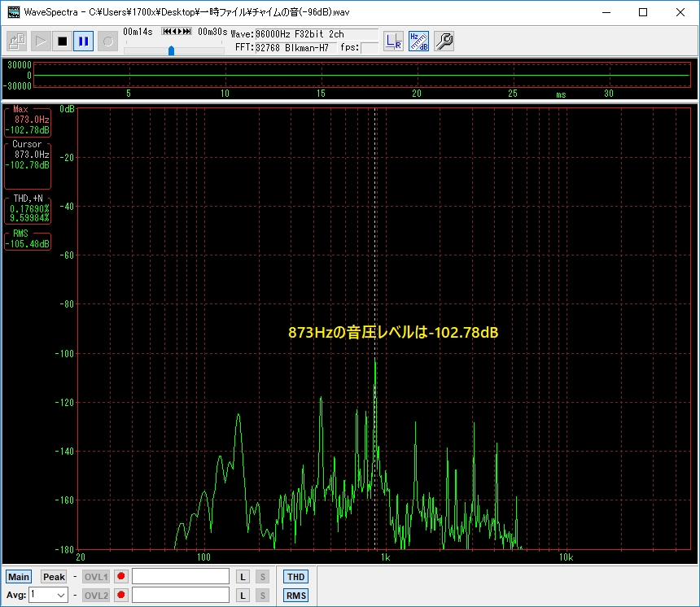700x607 pixels.
Task: Expand the Avg count dropdown
Action: point(59,595)
